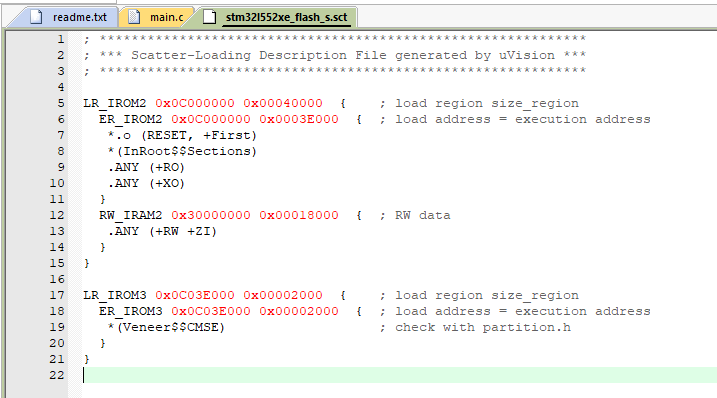Image resolution: width=717 pixels, height=398 pixels.
Task: Click line number 17 in the gutter
Action: tap(57, 296)
